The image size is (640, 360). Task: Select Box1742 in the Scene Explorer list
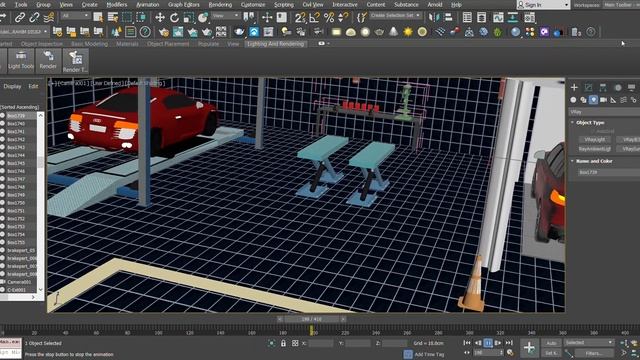click(16, 139)
